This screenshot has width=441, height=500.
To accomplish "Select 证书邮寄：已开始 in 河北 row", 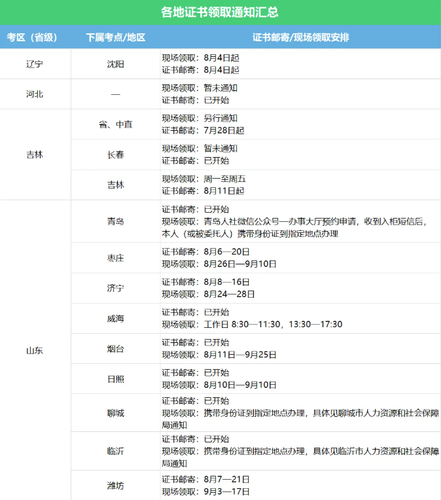I will 195,100.
